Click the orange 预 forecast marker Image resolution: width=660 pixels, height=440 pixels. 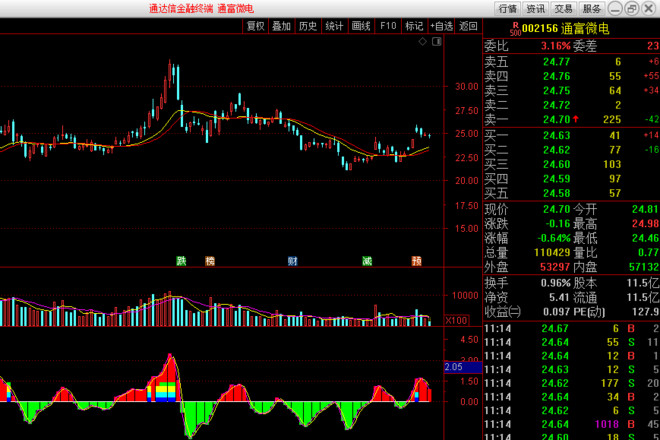coord(417,261)
